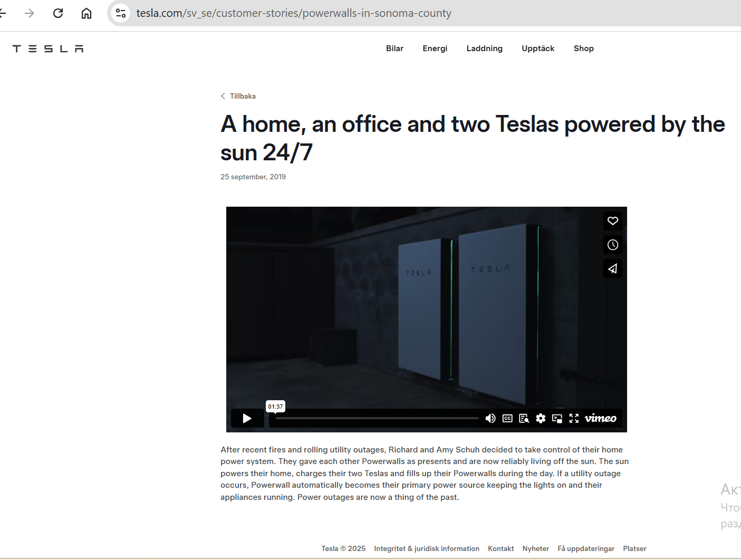Open video transcript icon

(x=524, y=418)
